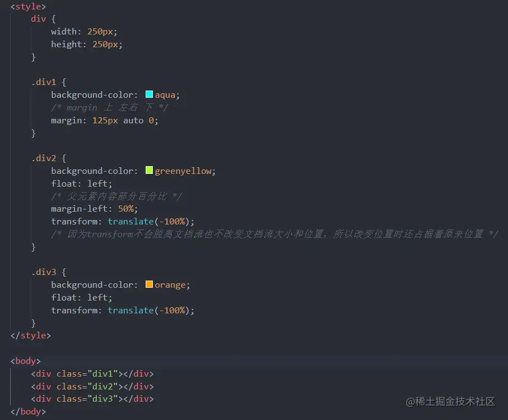Click the comment '/* margin 上 左右 下 */'
This screenshot has width=508, height=420.
(x=109, y=108)
